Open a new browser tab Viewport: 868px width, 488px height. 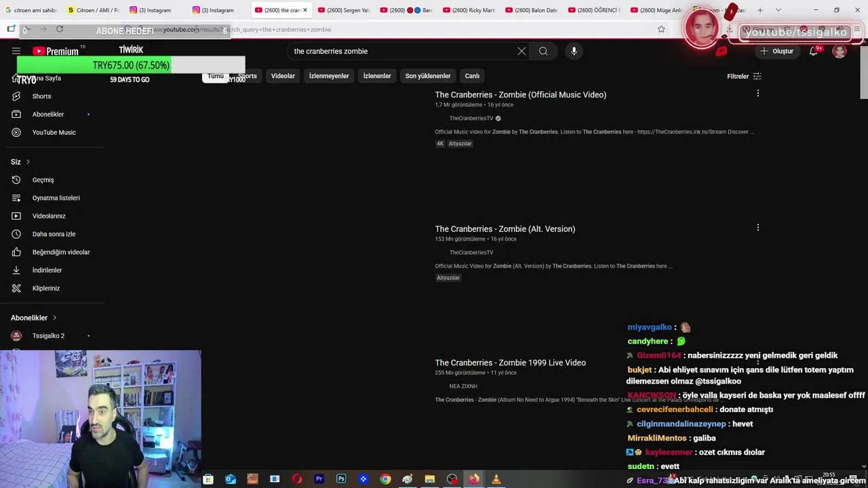pyautogui.click(x=760, y=10)
